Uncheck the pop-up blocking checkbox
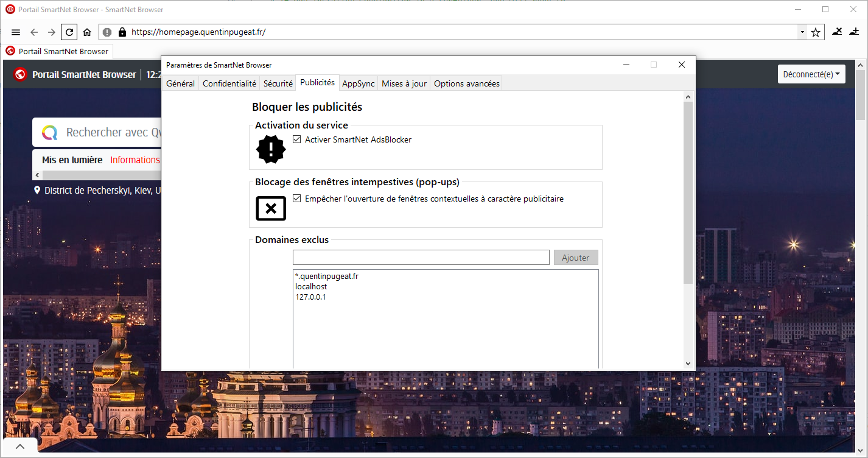Image resolution: width=868 pixels, height=458 pixels. coord(297,199)
